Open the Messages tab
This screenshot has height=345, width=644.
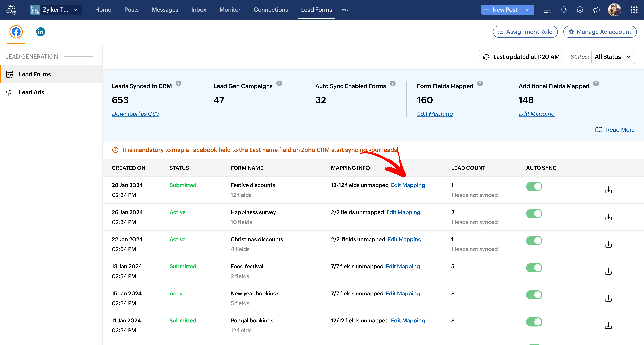click(165, 10)
